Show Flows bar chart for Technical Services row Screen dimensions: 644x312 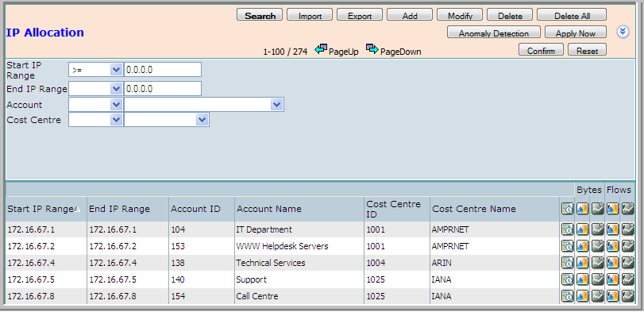(612, 263)
